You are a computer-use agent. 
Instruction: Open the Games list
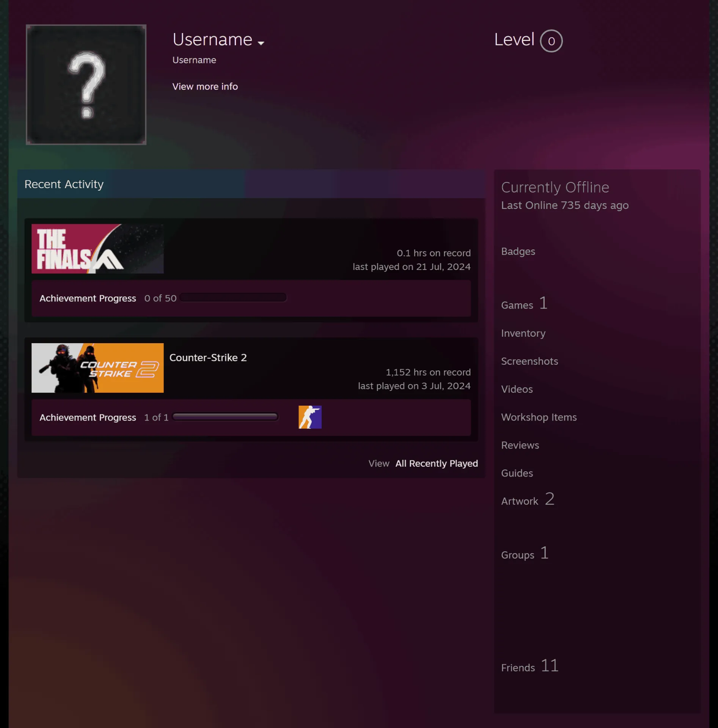[x=524, y=304]
